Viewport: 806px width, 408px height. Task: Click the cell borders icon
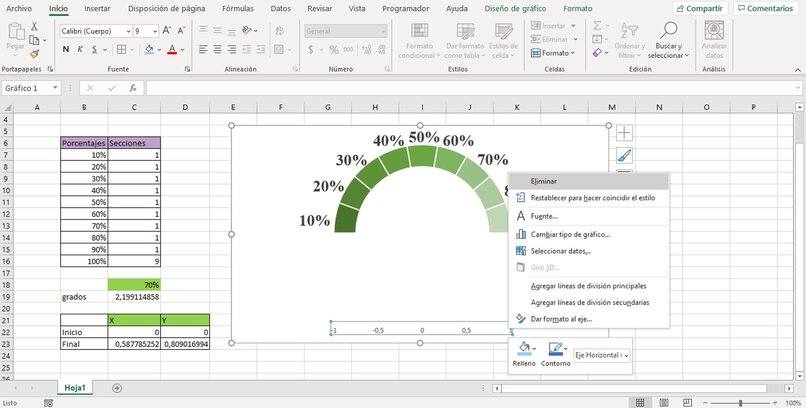[121, 49]
